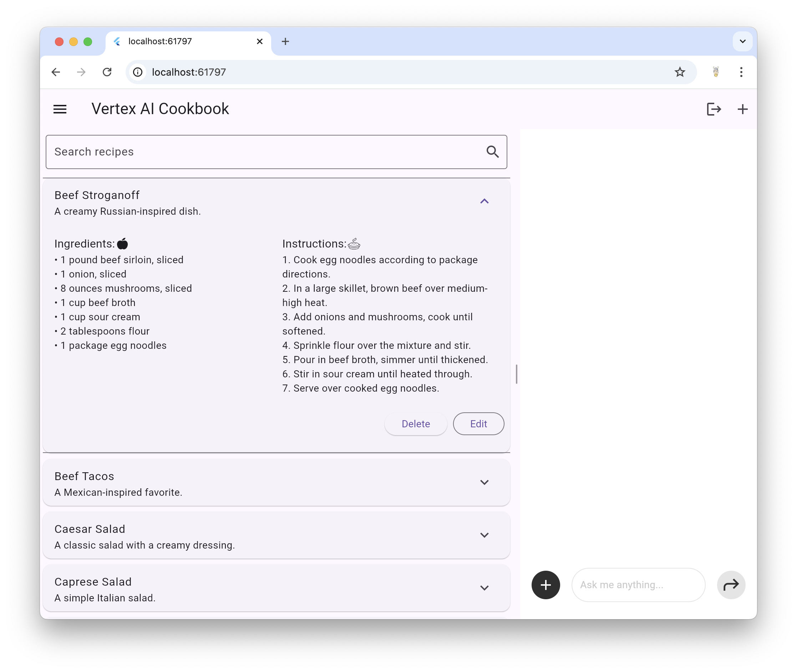Click the logout icon in app bar
Image resolution: width=797 pixels, height=672 pixels.
point(714,110)
